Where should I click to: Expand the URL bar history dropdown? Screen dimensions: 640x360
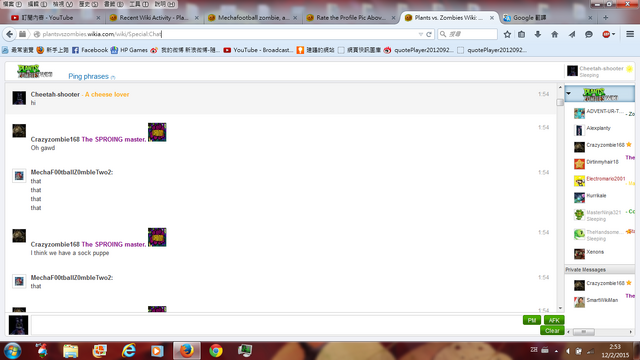(x=420, y=34)
